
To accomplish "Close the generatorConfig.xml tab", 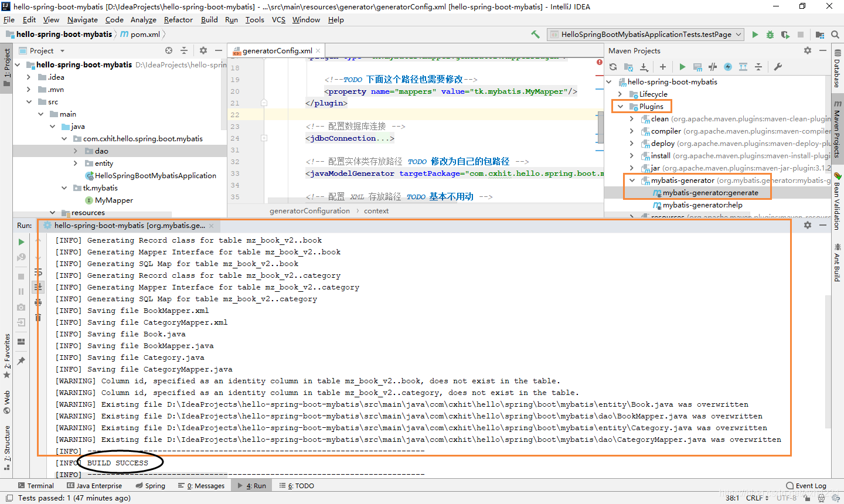I will click(318, 51).
